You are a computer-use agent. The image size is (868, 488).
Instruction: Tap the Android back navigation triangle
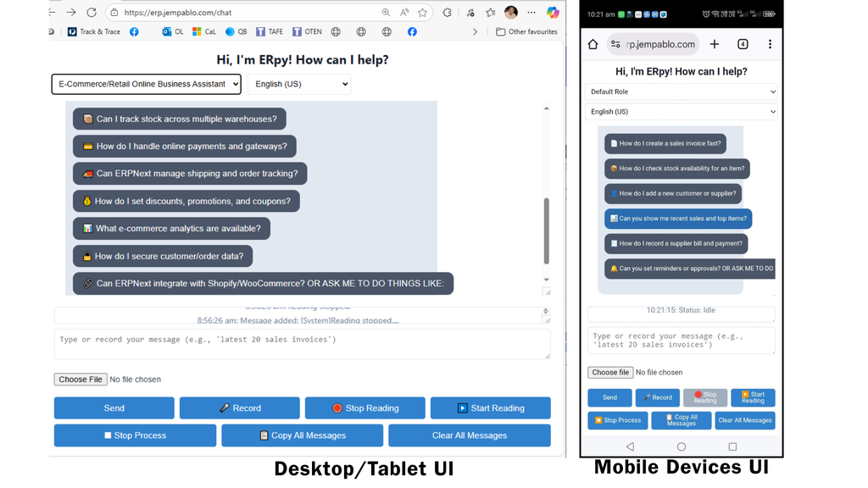(x=630, y=446)
